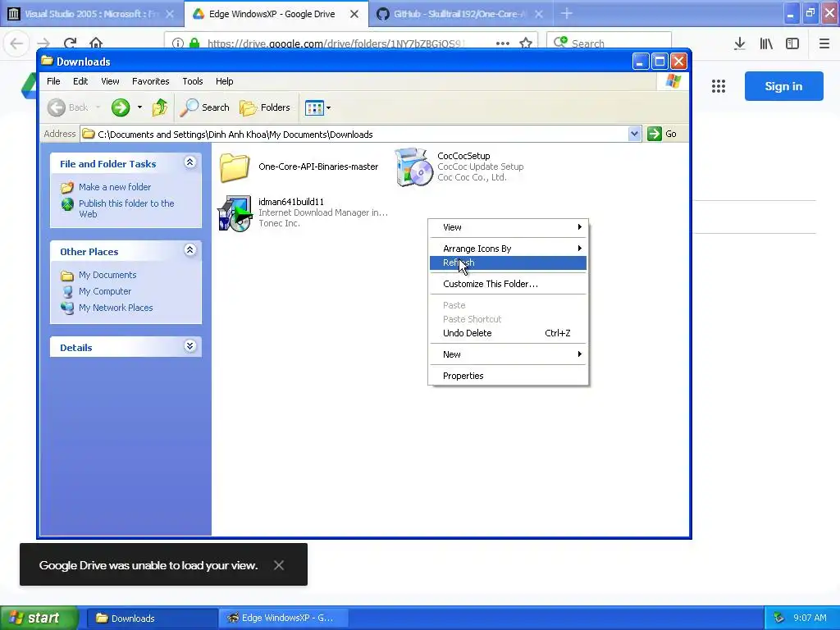The image size is (840, 630).
Task: Click the browser reload icon
Action: tap(70, 43)
